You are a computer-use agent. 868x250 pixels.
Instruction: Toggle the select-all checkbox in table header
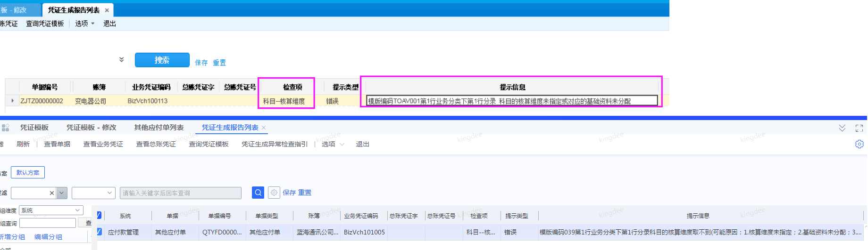99,215
